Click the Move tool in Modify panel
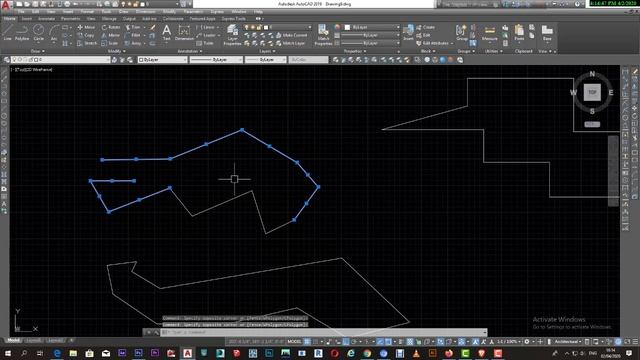This screenshot has width=640, height=360. (86, 27)
